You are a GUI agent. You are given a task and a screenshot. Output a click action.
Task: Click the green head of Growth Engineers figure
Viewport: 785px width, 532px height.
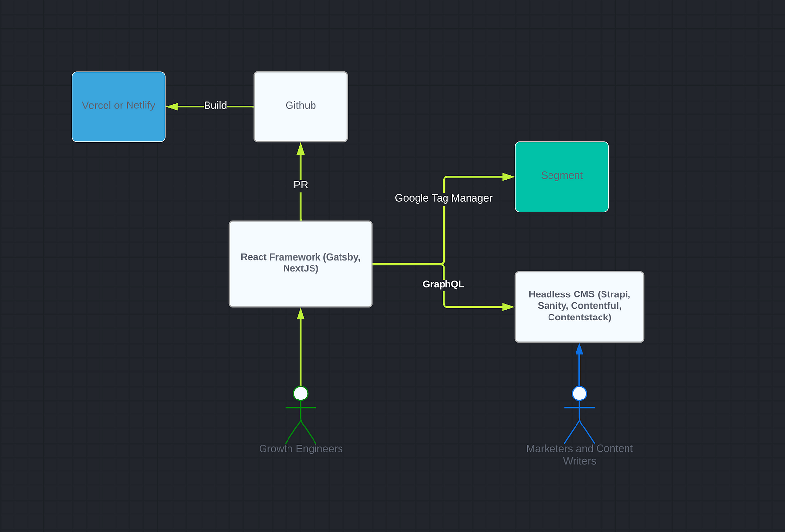pyautogui.click(x=300, y=393)
